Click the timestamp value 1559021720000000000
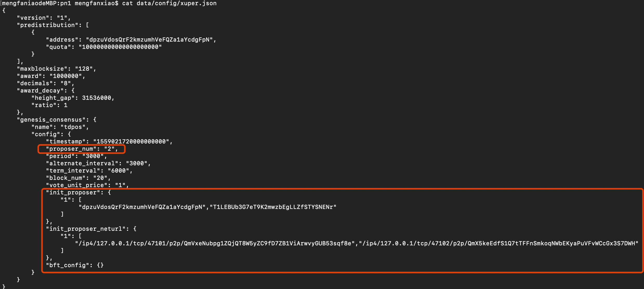Viewport: 644px width, 289px height. click(x=131, y=142)
